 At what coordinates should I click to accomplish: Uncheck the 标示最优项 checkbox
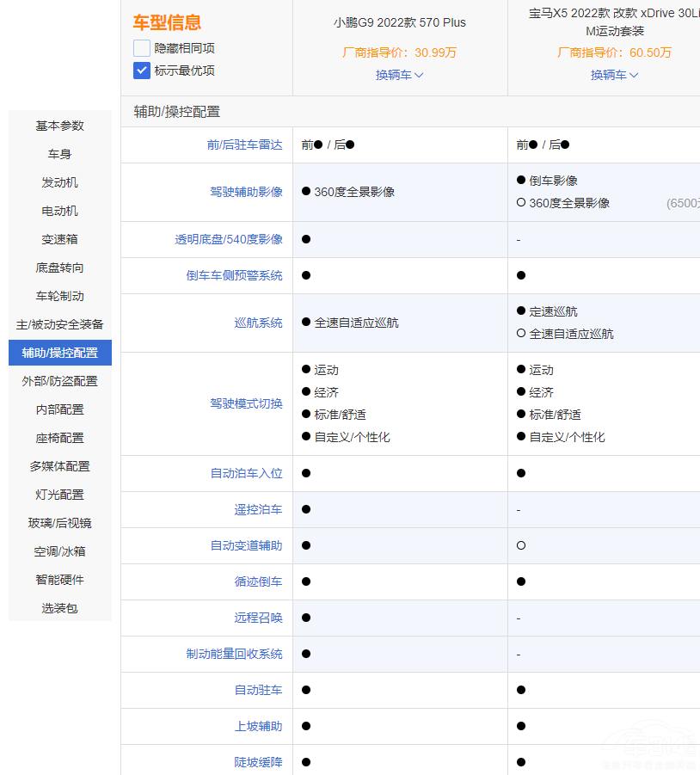coord(142,71)
